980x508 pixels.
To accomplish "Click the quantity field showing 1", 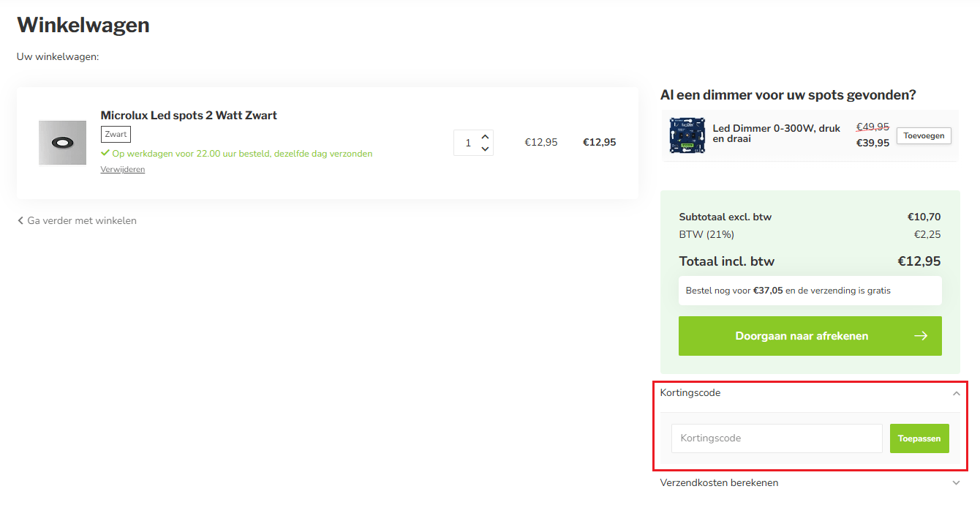I will coord(467,143).
